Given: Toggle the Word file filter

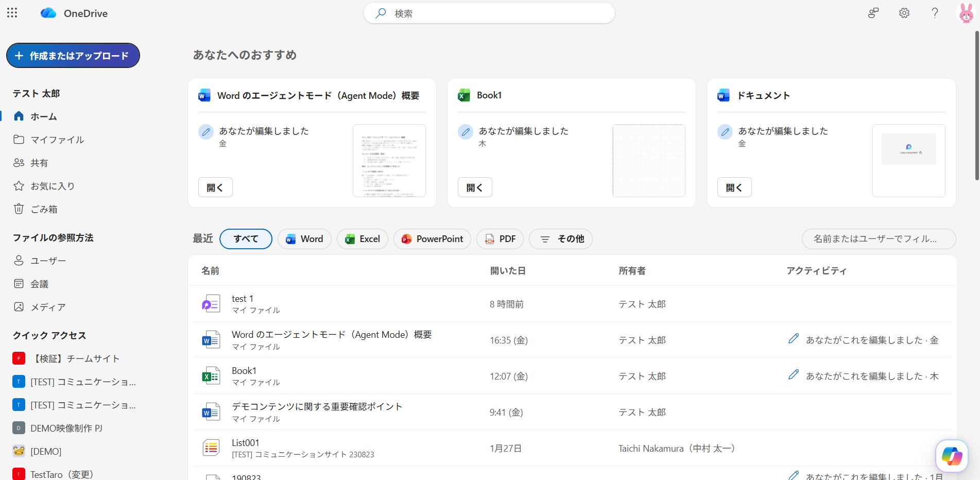Looking at the screenshot, I should [304, 239].
